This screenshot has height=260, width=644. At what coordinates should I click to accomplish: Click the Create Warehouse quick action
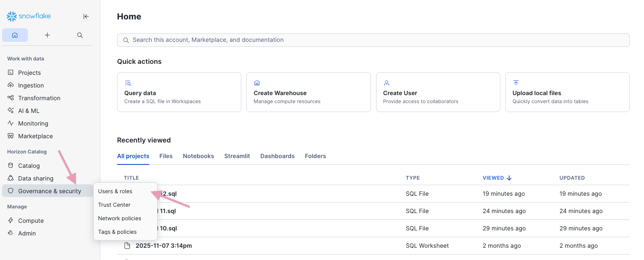[308, 92]
